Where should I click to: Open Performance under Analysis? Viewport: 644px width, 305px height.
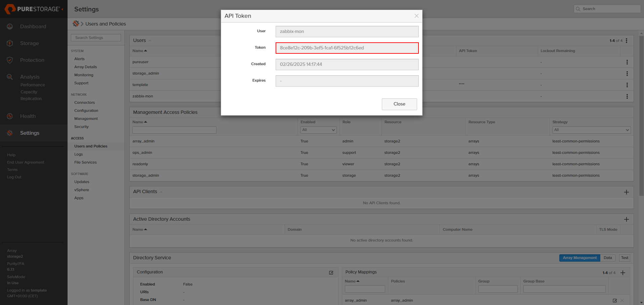(33, 85)
